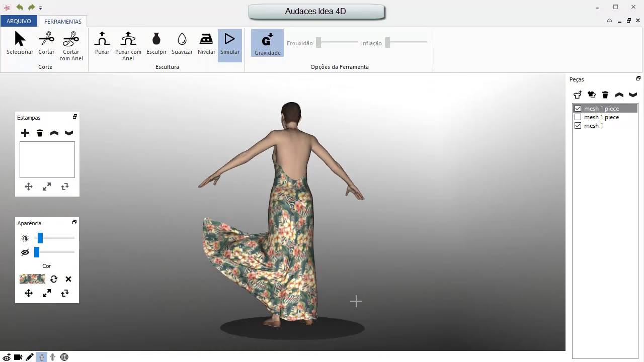Select the Estampas scale tool
The height and width of the screenshot is (362, 644).
[x=47, y=187]
